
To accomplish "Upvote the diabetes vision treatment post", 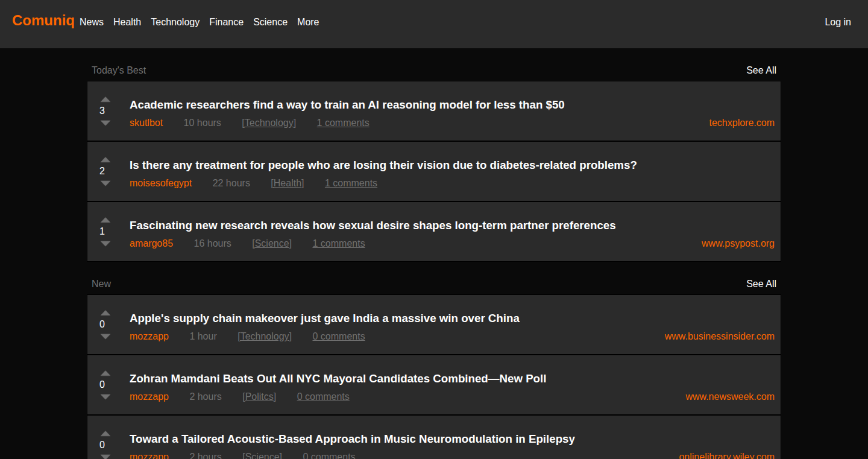I will (105, 160).
